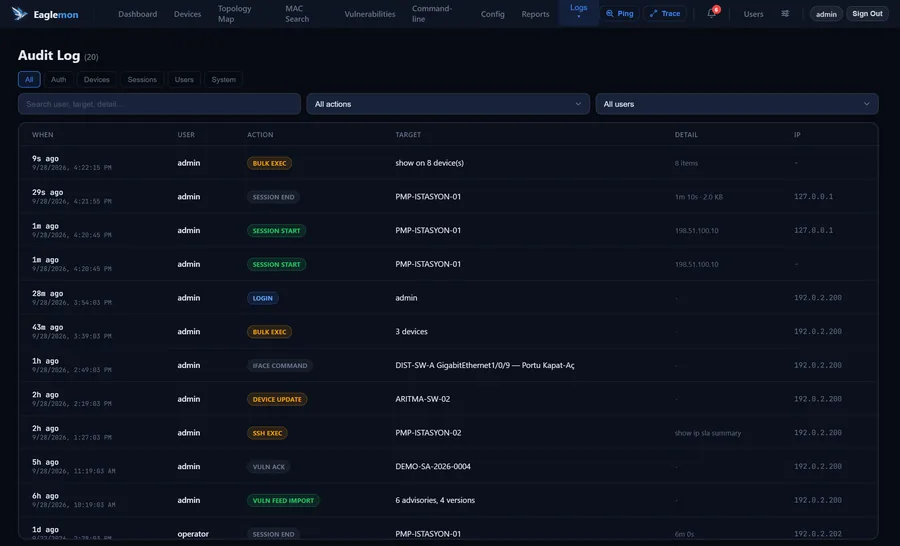900x546 pixels.
Task: Click detail '8 items' in first row
Action: tap(686, 164)
